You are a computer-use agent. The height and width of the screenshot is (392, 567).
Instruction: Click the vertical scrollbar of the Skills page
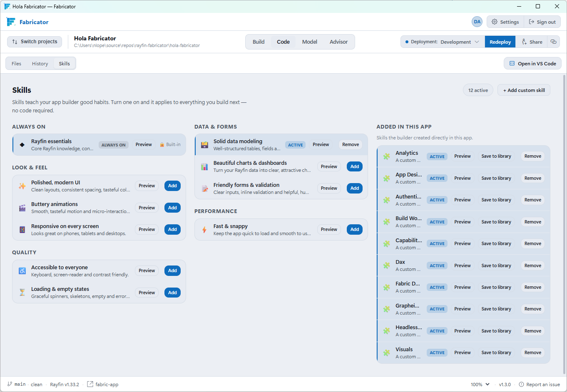(565, 225)
